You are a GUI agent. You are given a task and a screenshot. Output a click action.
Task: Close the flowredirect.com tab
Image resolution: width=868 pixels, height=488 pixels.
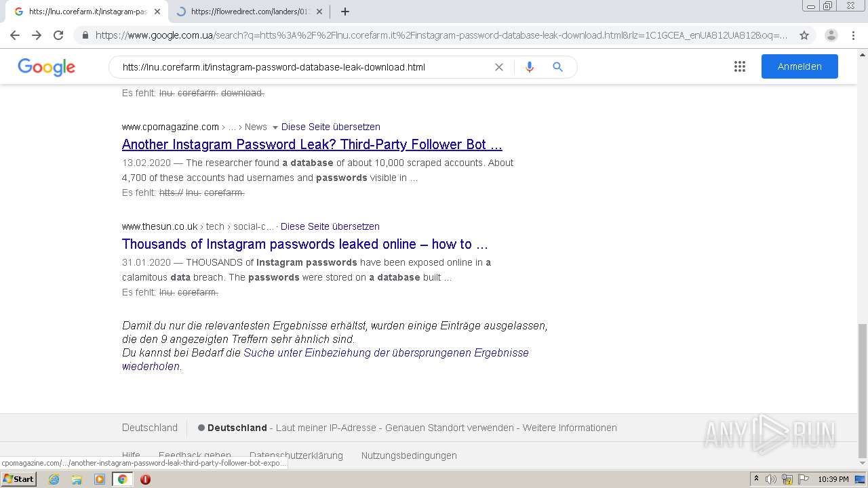(x=319, y=12)
